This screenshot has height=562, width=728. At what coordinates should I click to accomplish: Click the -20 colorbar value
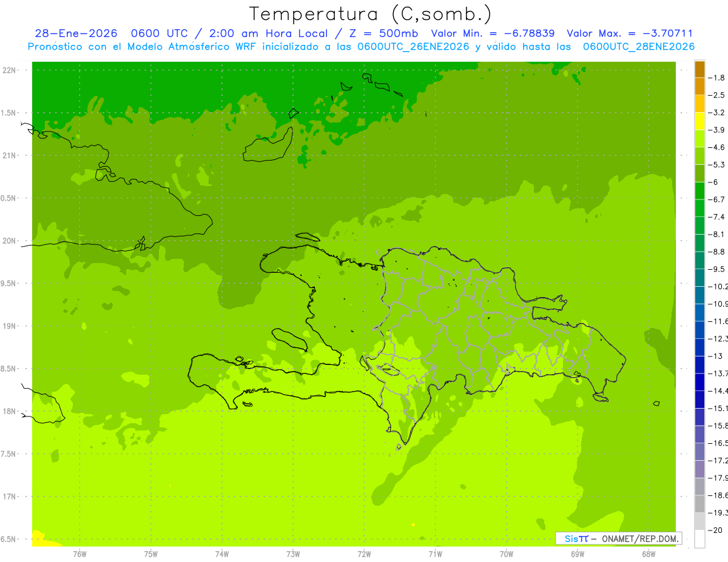click(x=716, y=530)
